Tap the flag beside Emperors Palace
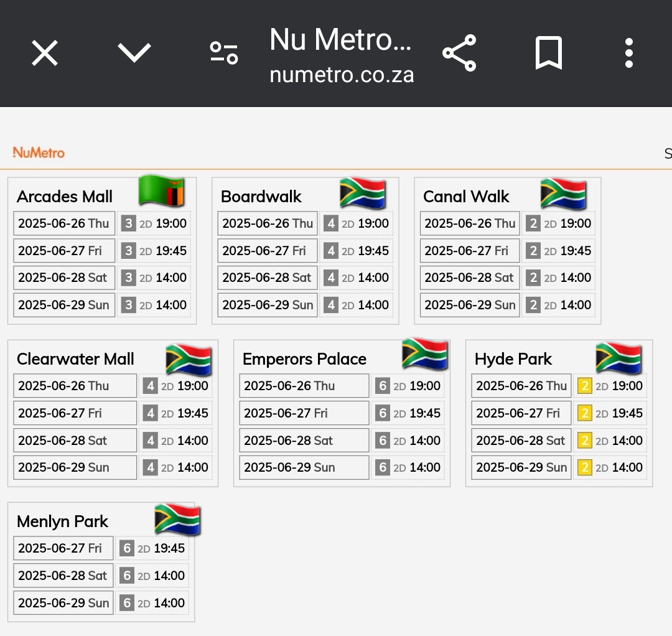The image size is (672, 636). pos(425,354)
